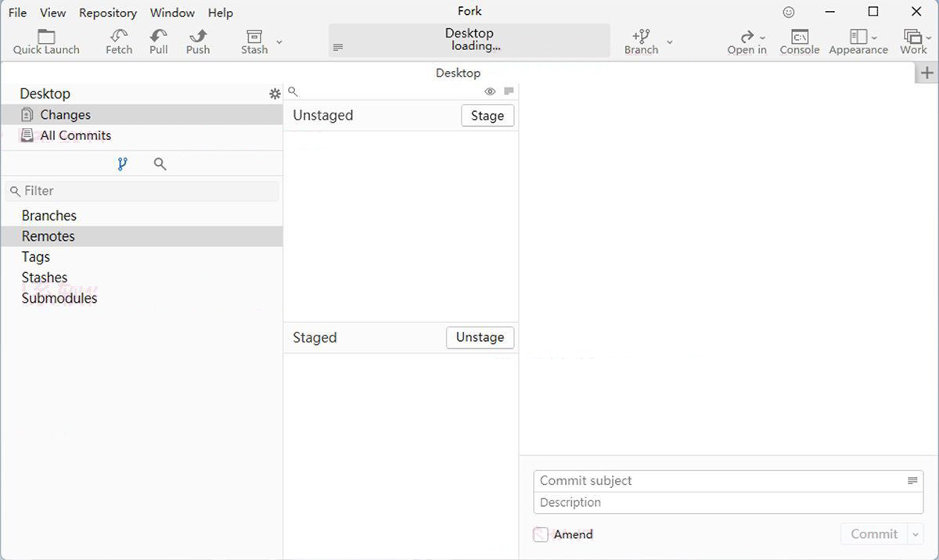Click the Commit subject input field
Viewport: 939px width, 560px height.
720,481
